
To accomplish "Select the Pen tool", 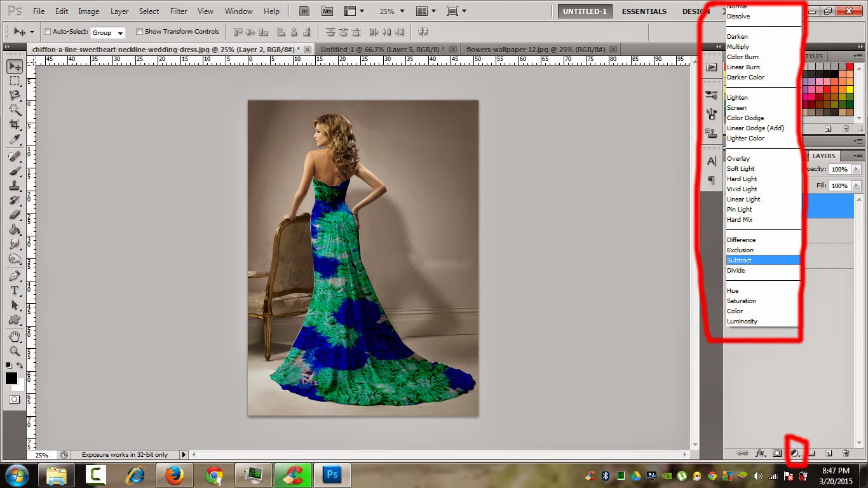I will pos(14,276).
